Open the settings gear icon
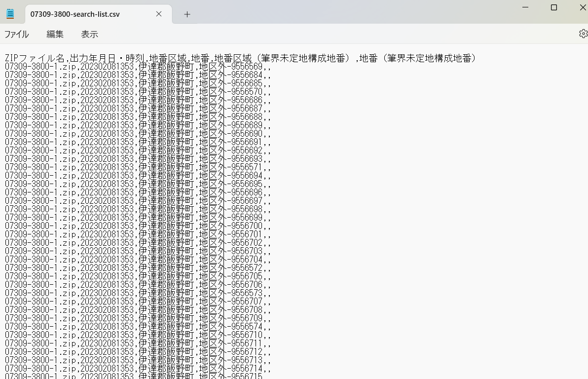This screenshot has height=379, width=588. tap(583, 34)
